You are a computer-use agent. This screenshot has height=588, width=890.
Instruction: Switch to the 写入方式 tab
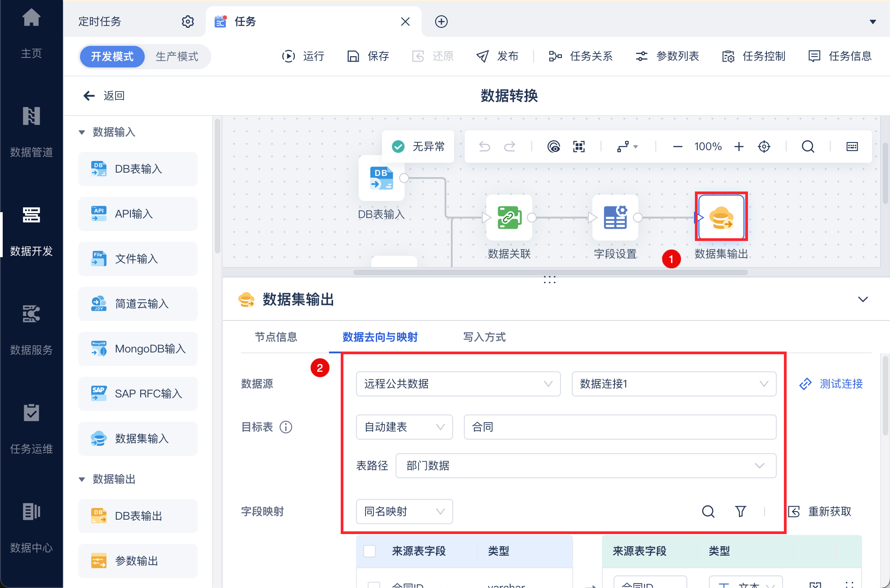(484, 337)
